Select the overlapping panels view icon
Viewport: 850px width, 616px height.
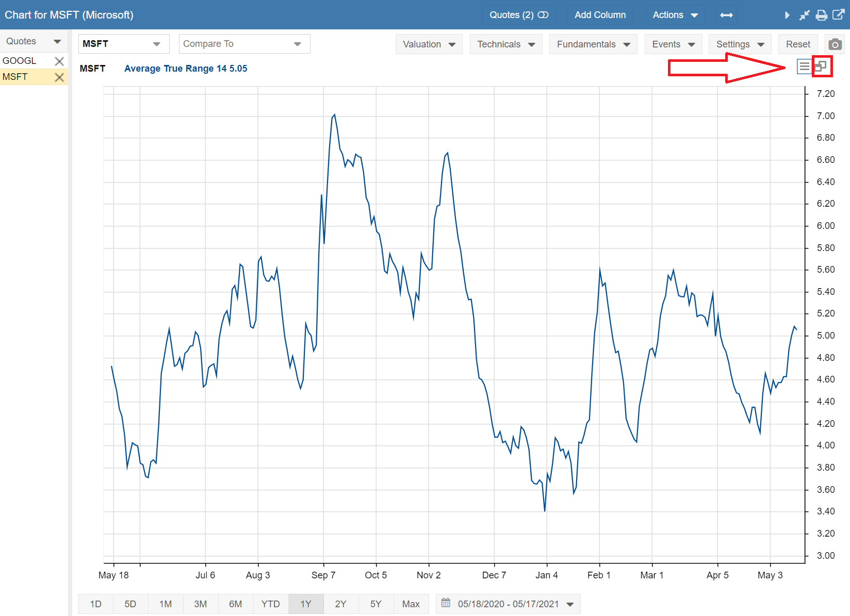click(821, 66)
